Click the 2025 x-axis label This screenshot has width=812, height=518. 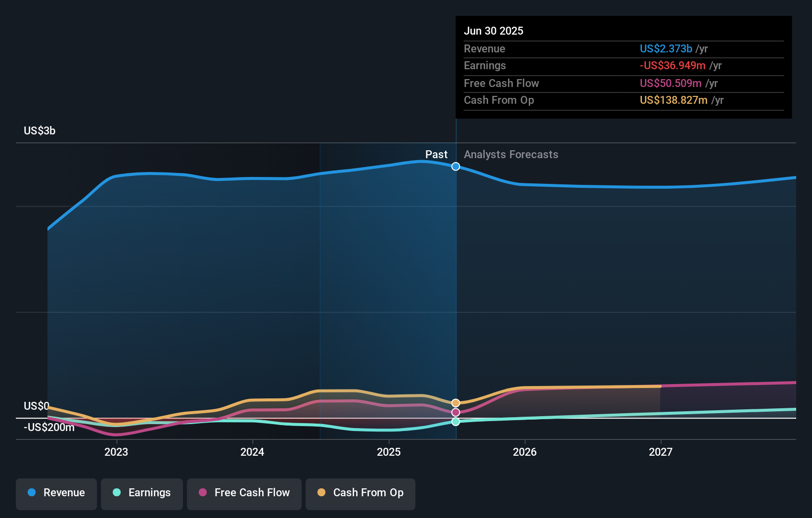click(389, 452)
